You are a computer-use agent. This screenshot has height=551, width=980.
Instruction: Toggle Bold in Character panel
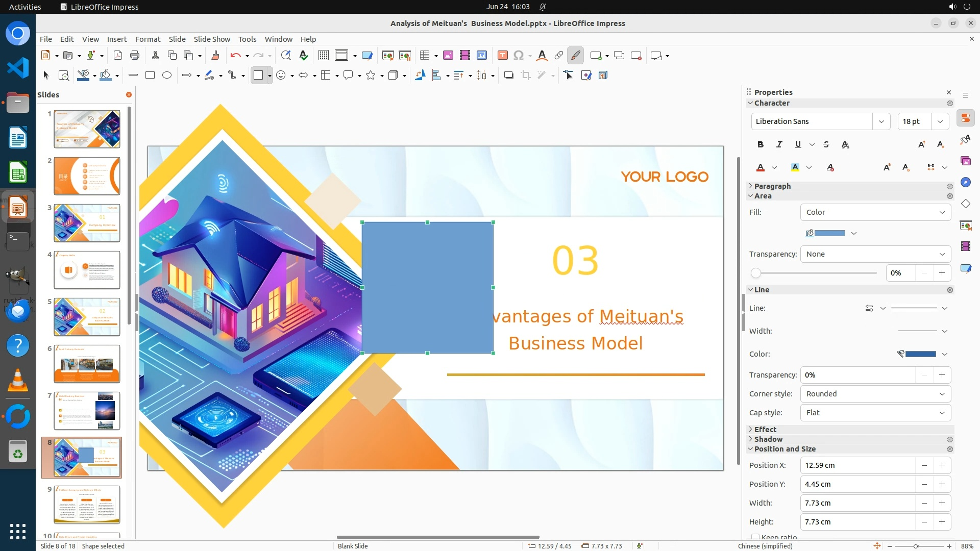click(761, 145)
